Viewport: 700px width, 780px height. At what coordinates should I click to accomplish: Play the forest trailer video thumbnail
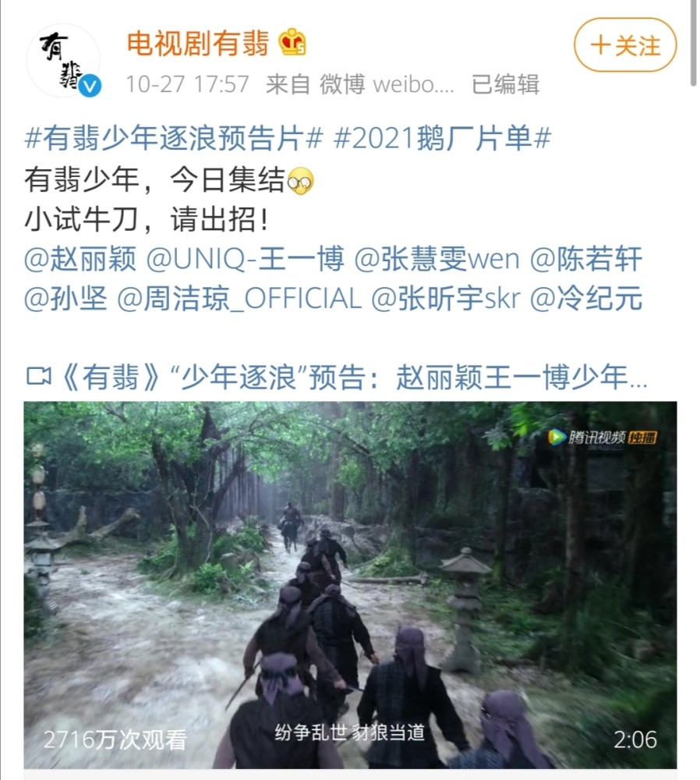coord(350,585)
